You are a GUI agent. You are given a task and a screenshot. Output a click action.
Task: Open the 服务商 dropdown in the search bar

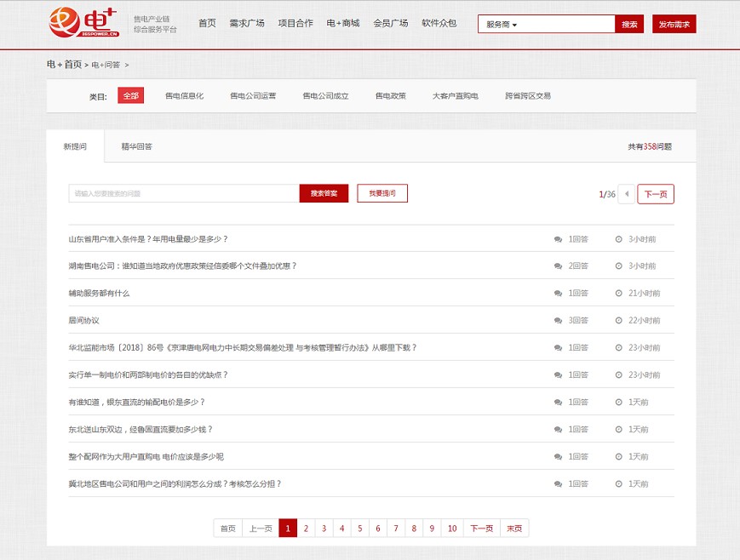[x=502, y=25]
